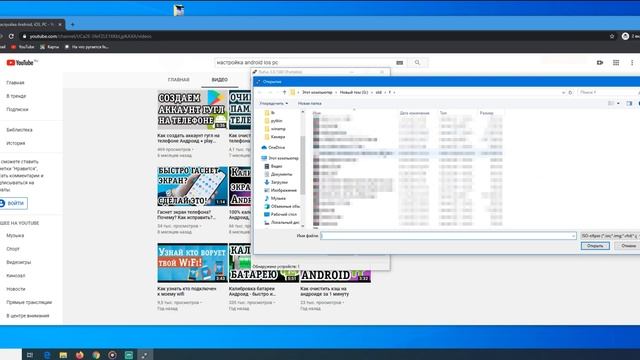Viewport: 640px width, 360px height.
Task: Select OneDrive in the navigation tree
Action: pyautogui.click(x=273, y=147)
